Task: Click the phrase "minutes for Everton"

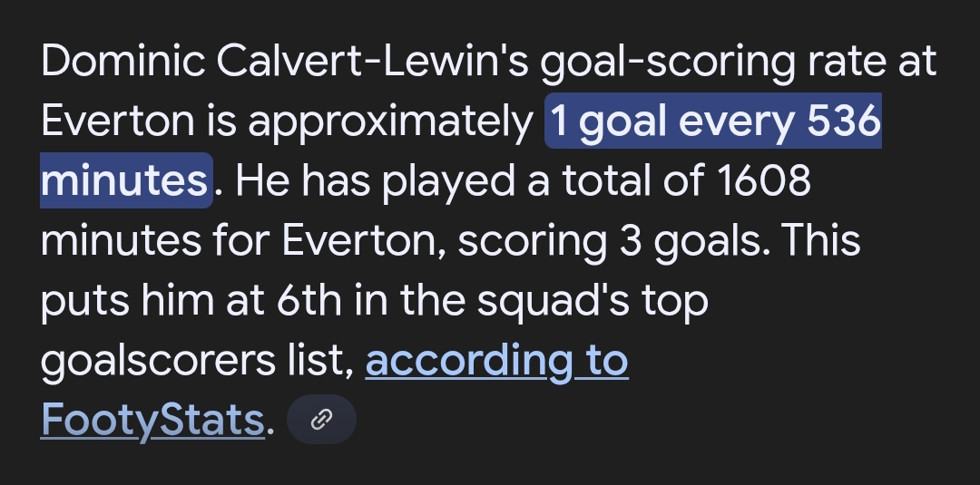Action: [240, 242]
